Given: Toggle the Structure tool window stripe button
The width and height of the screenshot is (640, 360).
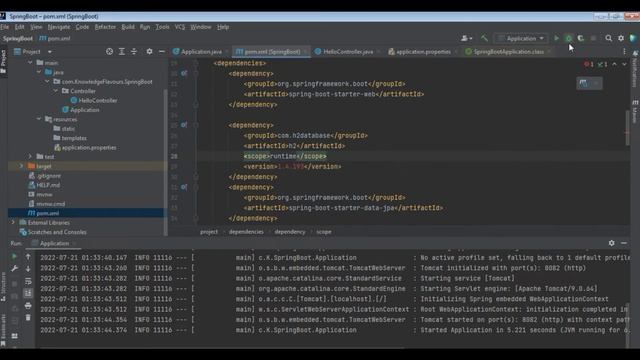Looking at the screenshot, I should pyautogui.click(x=3, y=288).
